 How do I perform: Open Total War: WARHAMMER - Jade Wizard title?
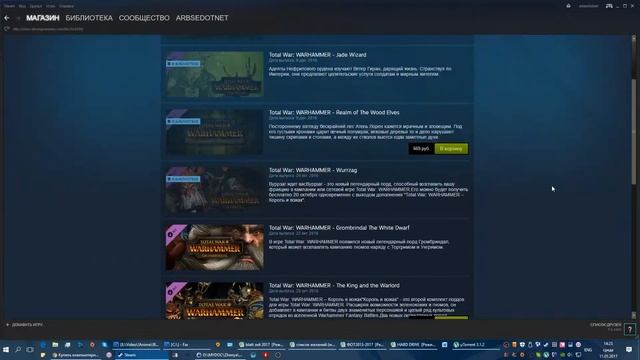[318, 55]
